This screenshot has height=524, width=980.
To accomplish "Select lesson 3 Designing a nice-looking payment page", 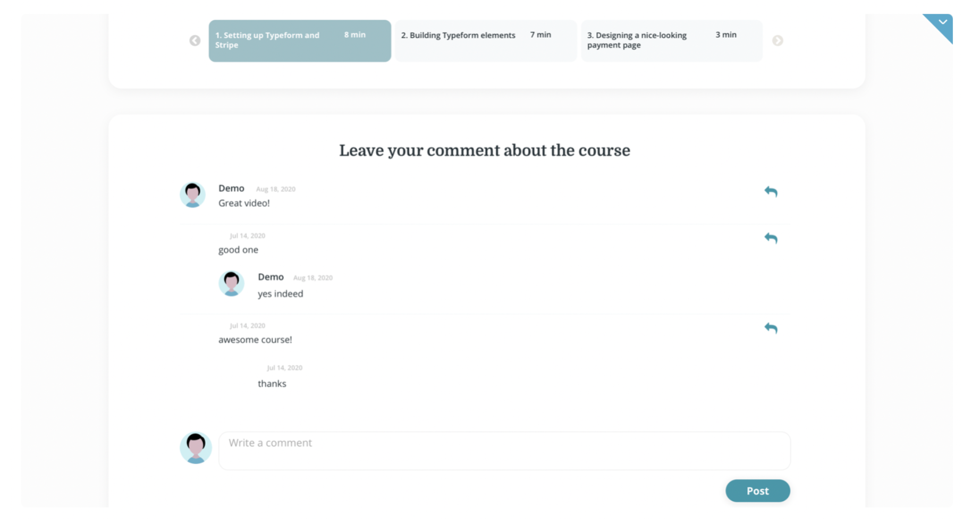I will coord(672,41).
